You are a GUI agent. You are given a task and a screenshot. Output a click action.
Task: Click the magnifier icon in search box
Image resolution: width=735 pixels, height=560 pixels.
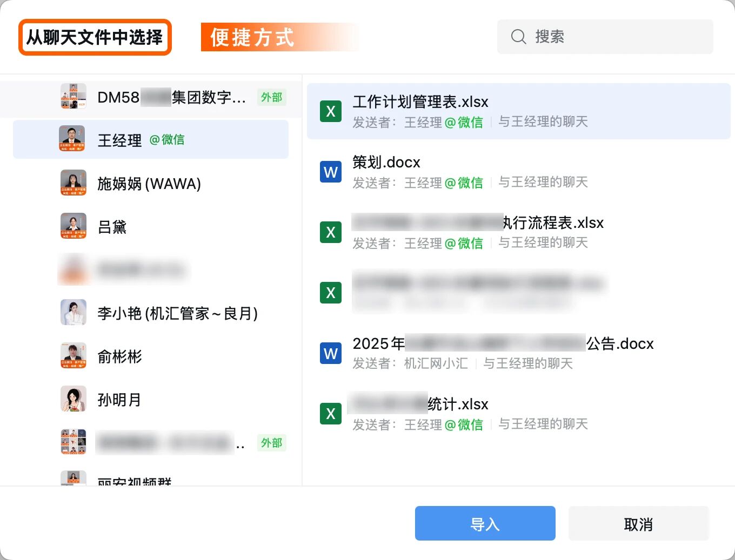518,37
